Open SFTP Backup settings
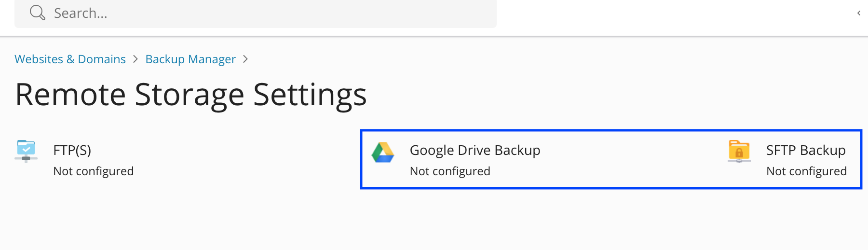This screenshot has height=250, width=868. [805, 150]
